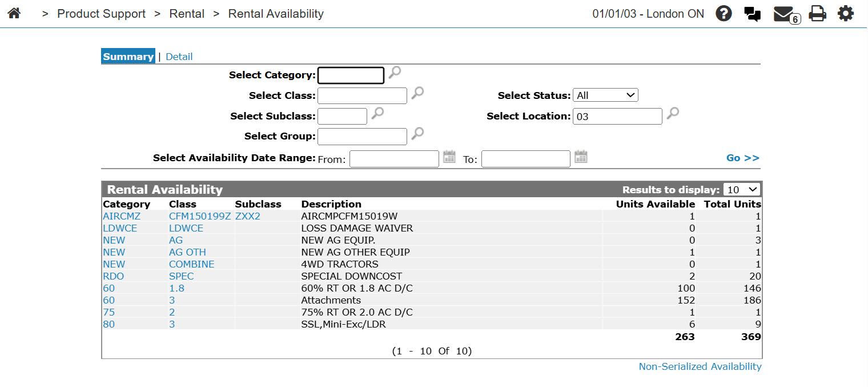The width and height of the screenshot is (868, 387).
Task: Open the Select Group lookup magnifier
Action: (x=417, y=133)
